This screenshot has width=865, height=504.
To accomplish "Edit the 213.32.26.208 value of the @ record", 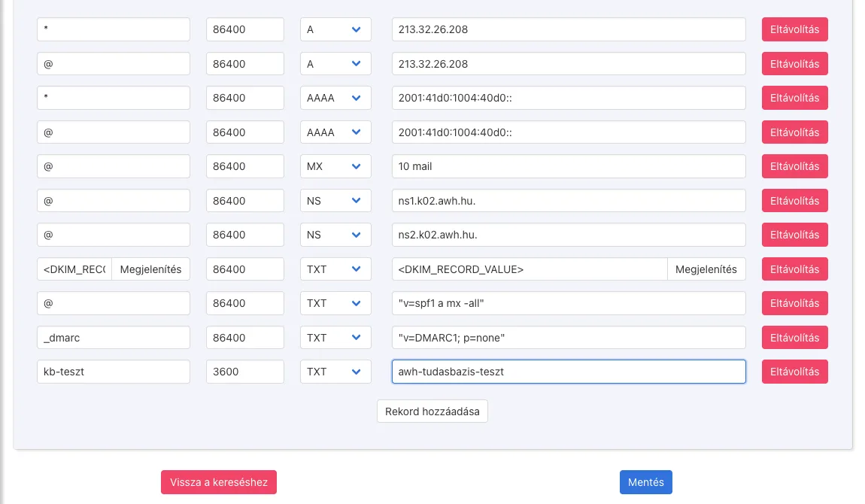I will pyautogui.click(x=569, y=64).
